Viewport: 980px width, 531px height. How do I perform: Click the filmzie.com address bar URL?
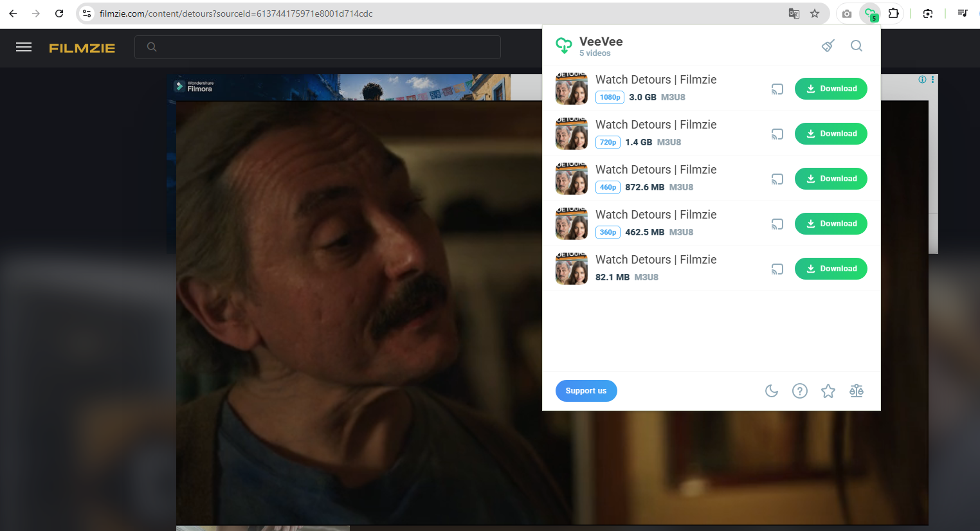pos(236,14)
